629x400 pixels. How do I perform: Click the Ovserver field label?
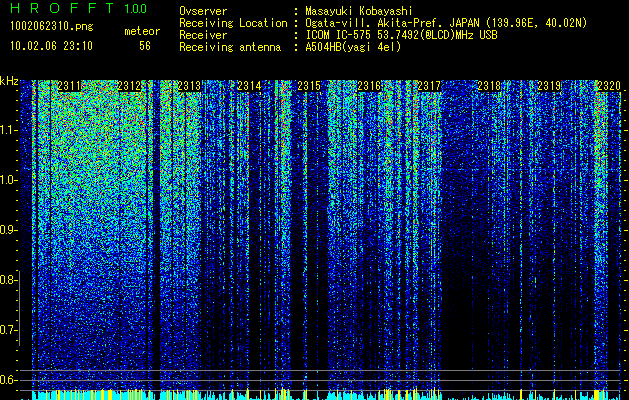(x=203, y=11)
